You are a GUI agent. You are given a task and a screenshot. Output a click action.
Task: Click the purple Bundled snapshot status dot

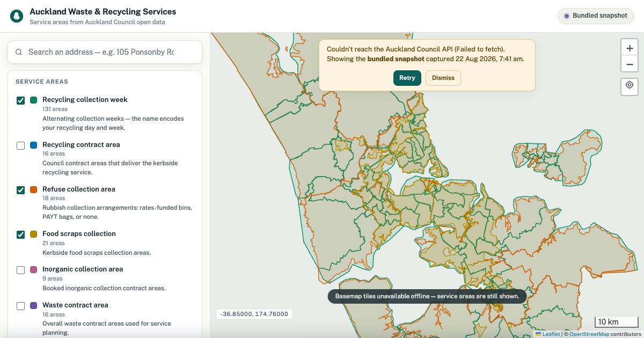point(567,16)
